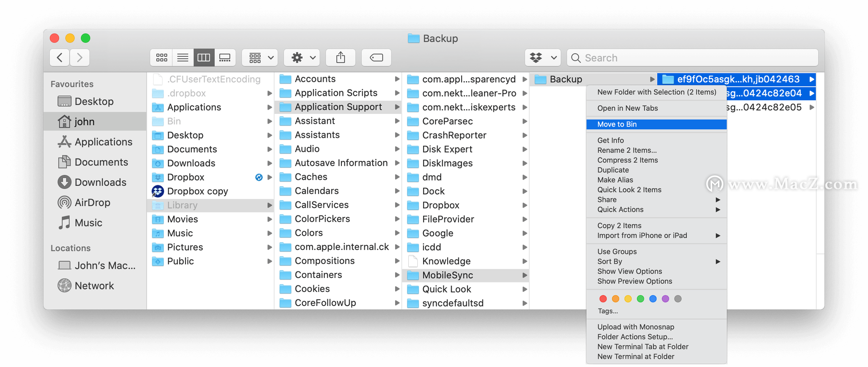Open Import from iPhone or iPad submenu
This screenshot has height=367, width=868.
pyautogui.click(x=656, y=235)
